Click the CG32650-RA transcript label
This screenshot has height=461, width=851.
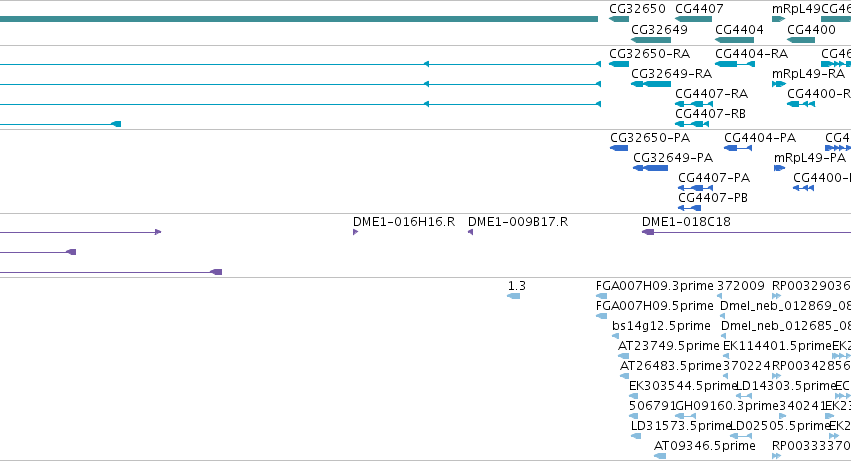coord(650,54)
